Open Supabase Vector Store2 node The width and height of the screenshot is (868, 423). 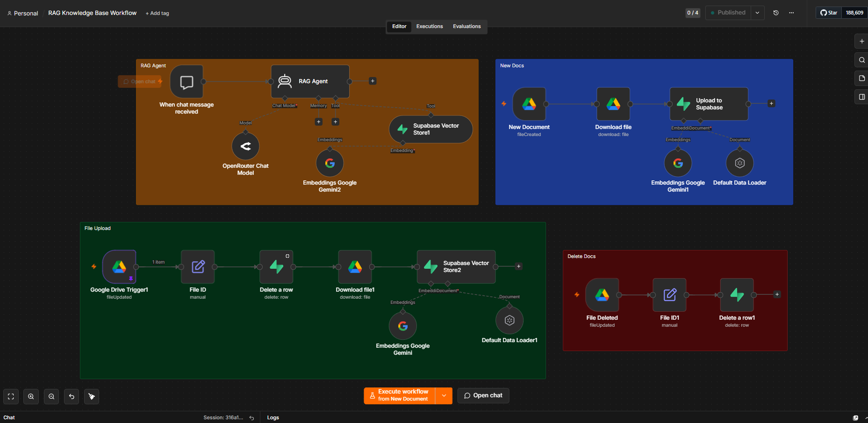[456, 267]
